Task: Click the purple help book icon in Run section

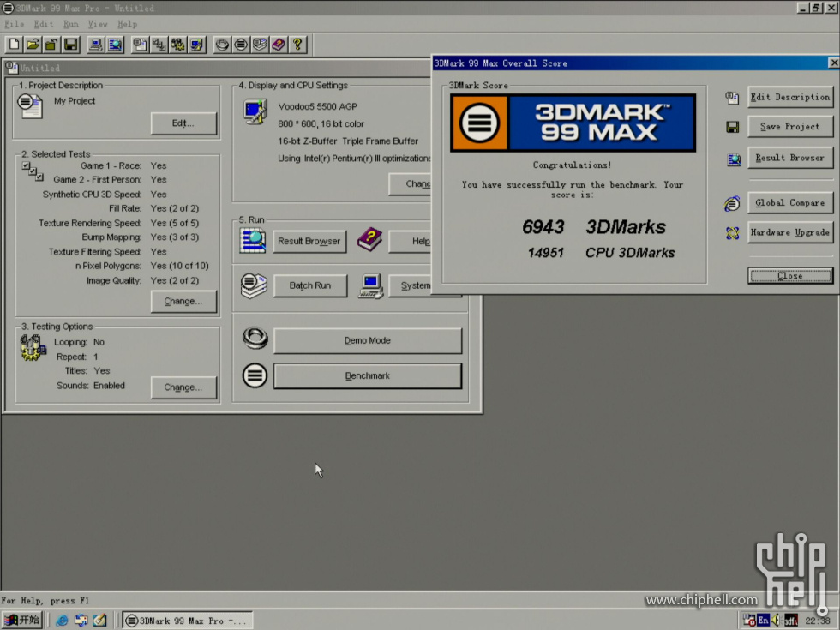Action: tap(369, 239)
